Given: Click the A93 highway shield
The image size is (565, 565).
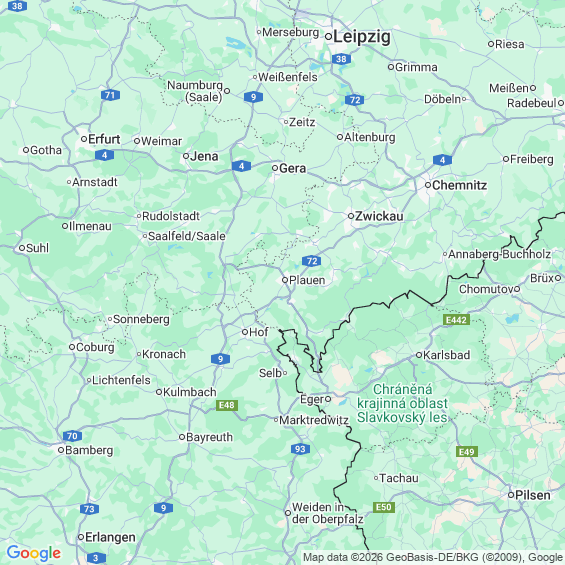Looking at the screenshot, I should [x=300, y=449].
